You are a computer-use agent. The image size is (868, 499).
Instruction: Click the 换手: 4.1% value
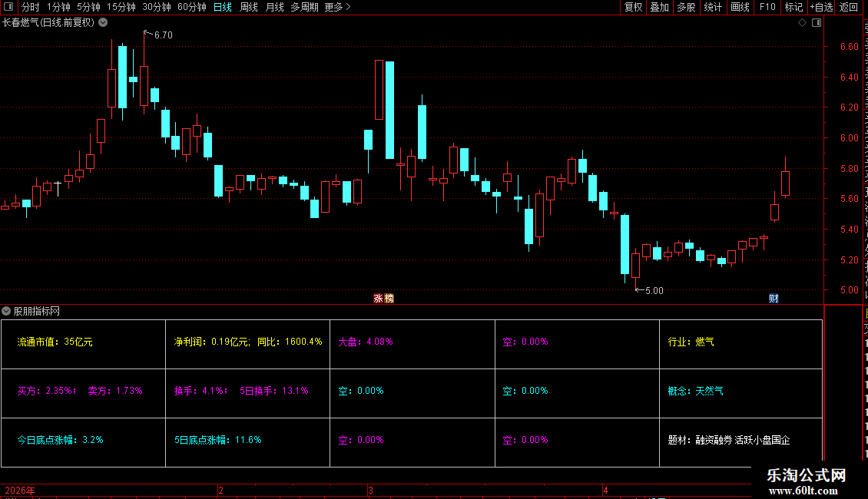(201, 391)
